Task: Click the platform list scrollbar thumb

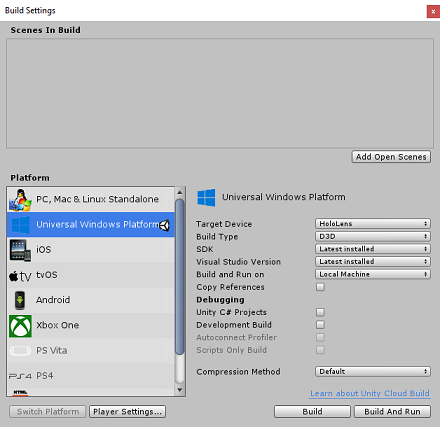Action: click(x=180, y=277)
